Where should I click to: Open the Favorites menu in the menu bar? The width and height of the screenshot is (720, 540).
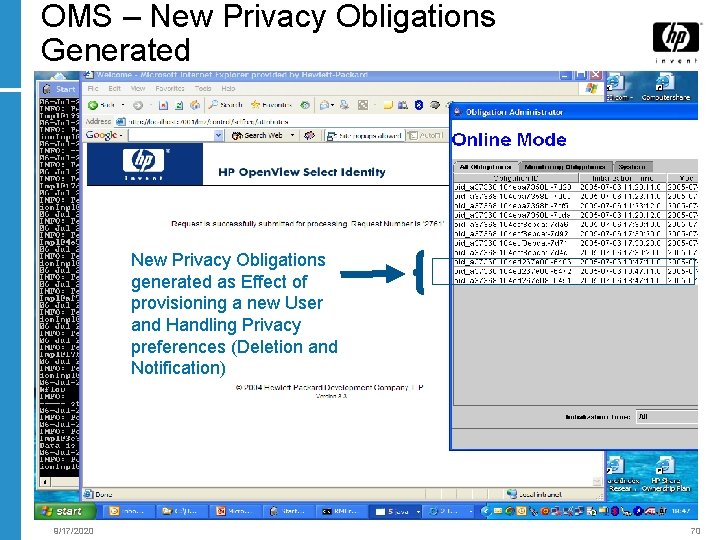coord(169,88)
